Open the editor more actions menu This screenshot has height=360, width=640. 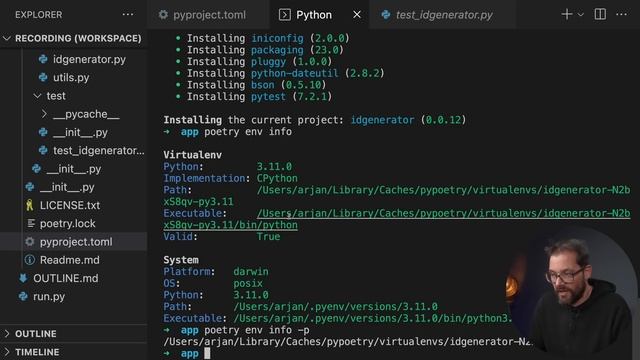tap(621, 14)
